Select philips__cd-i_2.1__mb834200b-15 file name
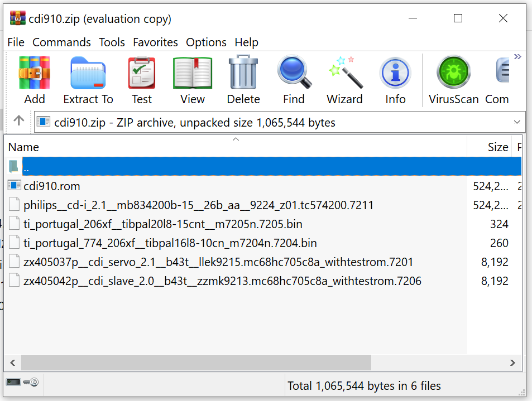532x401 pixels. click(199, 205)
